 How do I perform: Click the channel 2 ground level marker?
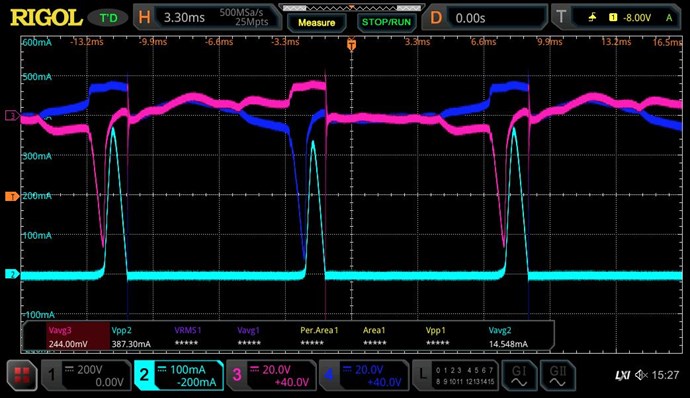[12, 274]
